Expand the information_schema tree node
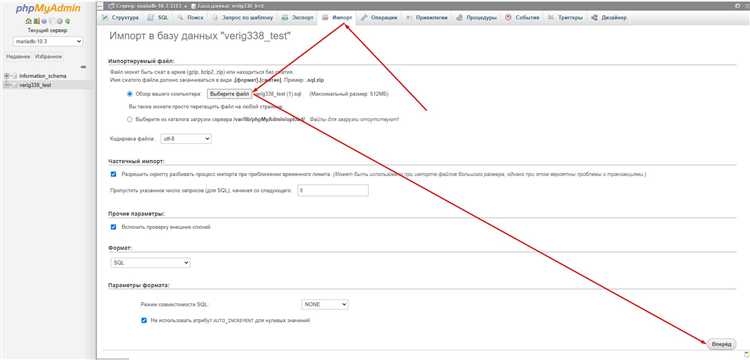750x360 pixels. [x=7, y=76]
